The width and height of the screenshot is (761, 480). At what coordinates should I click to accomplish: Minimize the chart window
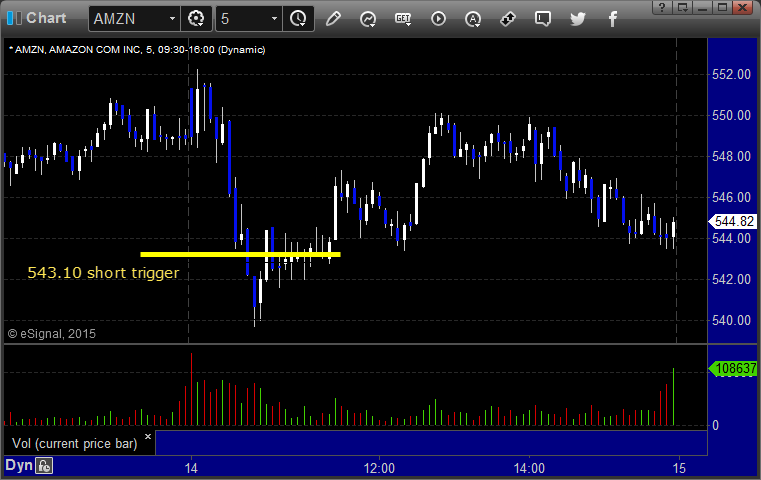(x=702, y=7)
